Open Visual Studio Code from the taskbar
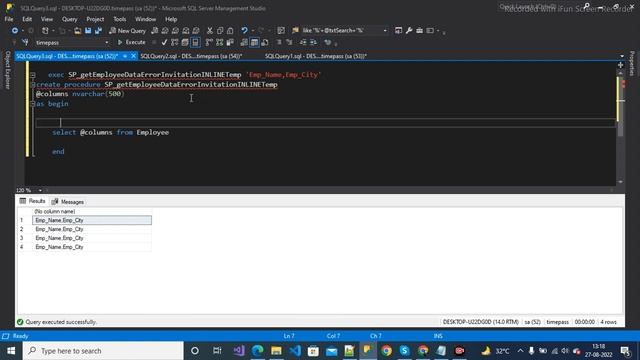This screenshot has height=360, width=640. click(x=295, y=351)
